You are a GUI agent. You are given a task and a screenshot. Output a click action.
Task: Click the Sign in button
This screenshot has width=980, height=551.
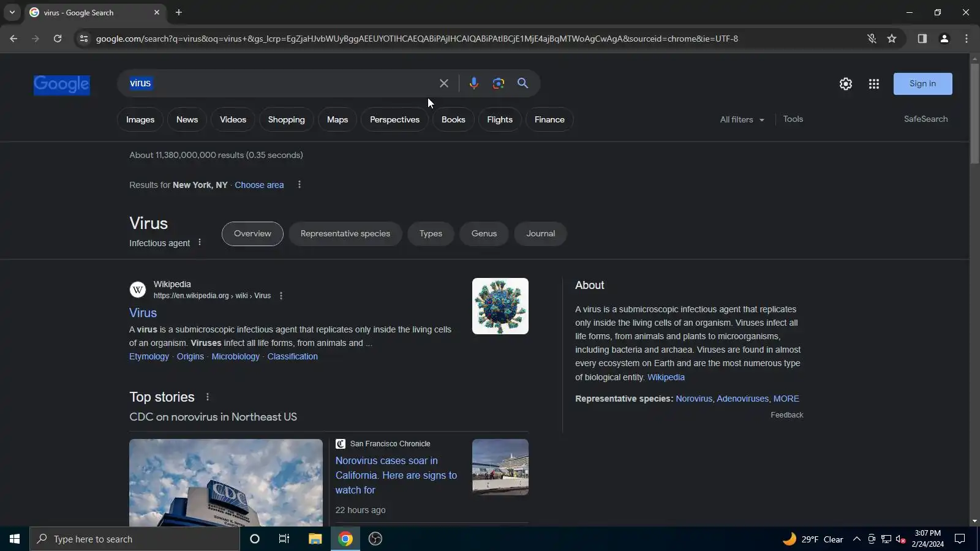[x=922, y=84]
